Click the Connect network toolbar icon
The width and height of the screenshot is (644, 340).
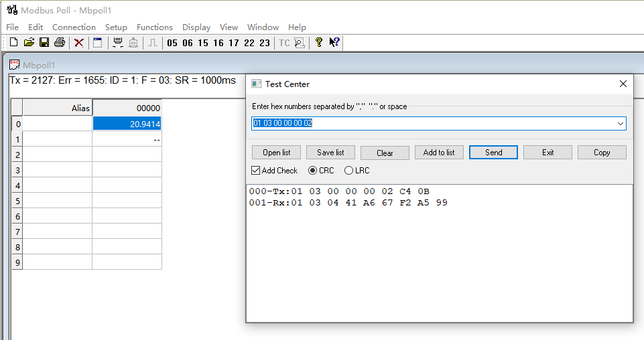tap(118, 43)
